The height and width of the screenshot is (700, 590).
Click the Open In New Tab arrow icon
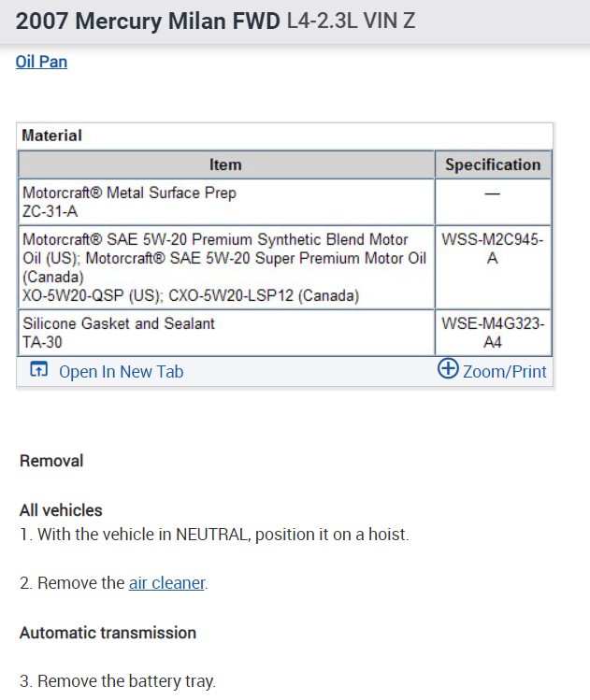38,371
